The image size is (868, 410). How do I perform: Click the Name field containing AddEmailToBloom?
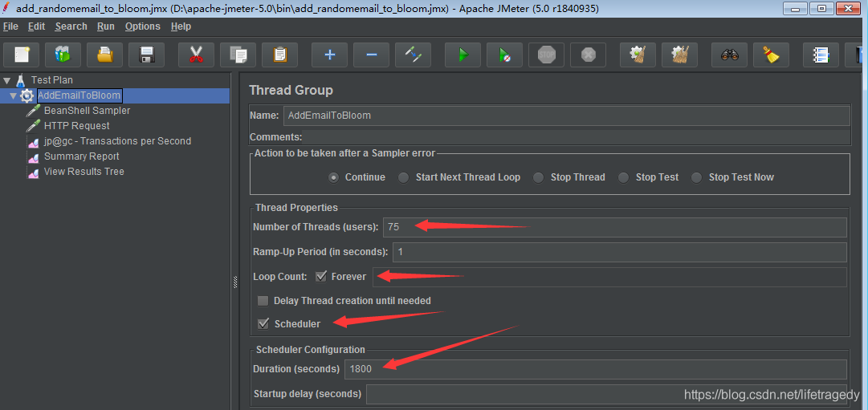pyautogui.click(x=566, y=116)
